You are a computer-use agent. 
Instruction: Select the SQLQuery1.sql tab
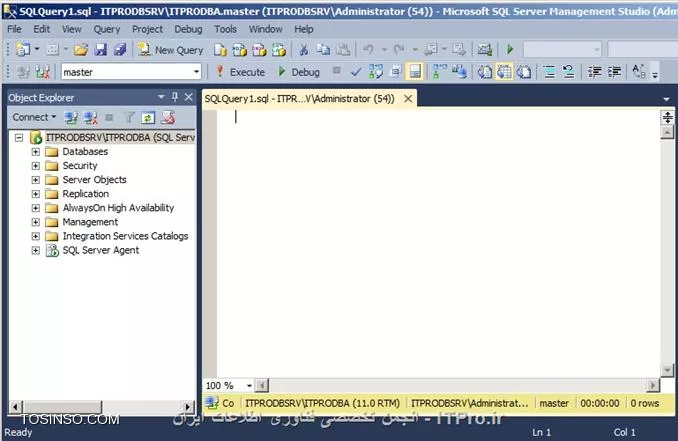pyautogui.click(x=299, y=99)
